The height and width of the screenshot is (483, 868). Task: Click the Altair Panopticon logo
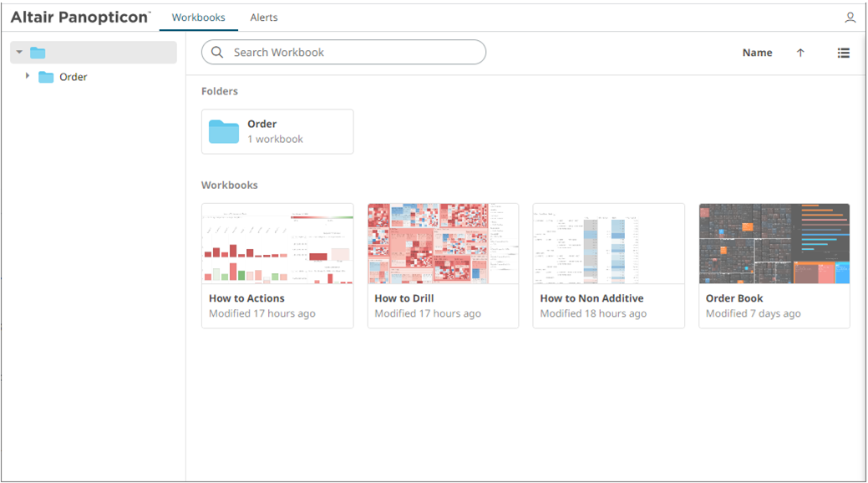click(80, 18)
